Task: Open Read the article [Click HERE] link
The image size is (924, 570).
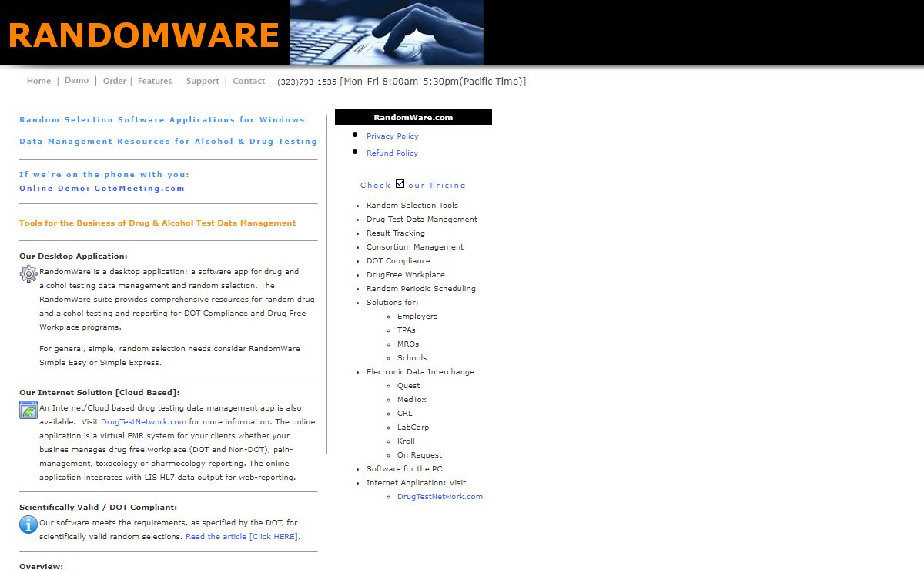Action: coord(242,536)
